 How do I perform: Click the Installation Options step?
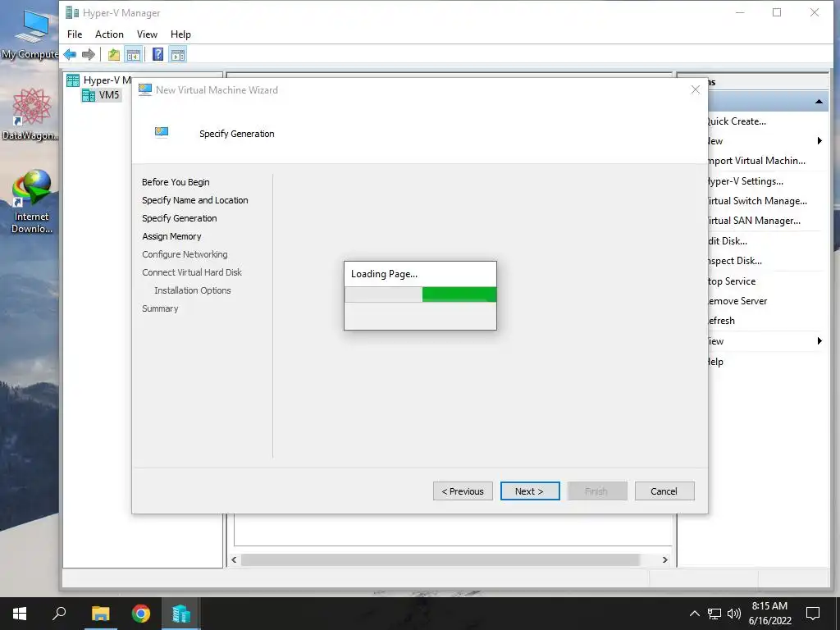click(x=192, y=290)
